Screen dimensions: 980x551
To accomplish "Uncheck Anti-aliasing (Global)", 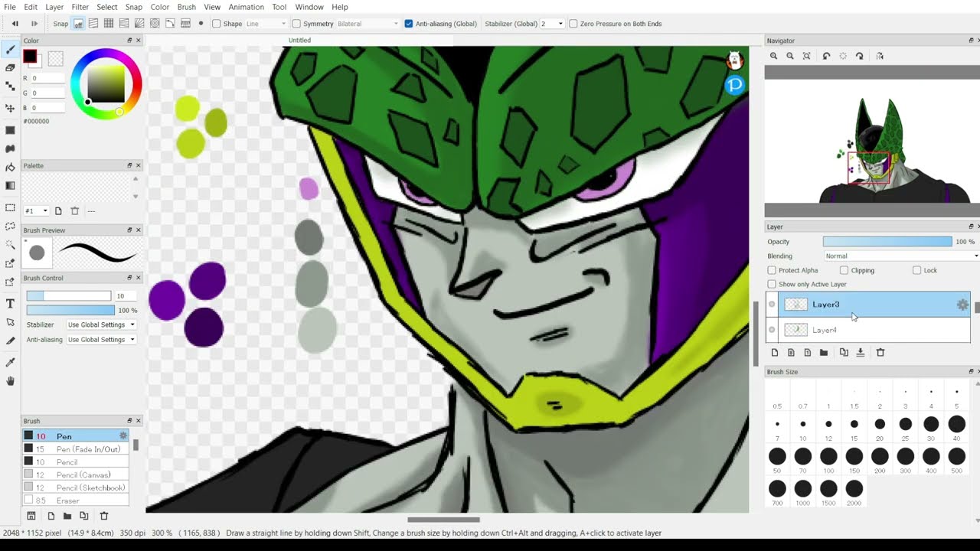I will (409, 24).
